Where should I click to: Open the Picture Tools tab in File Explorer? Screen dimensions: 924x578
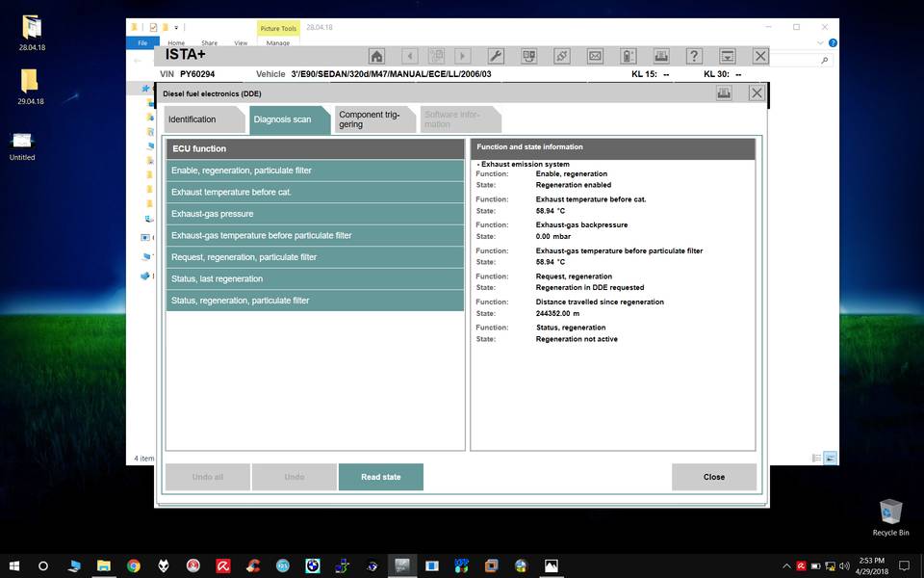(278, 28)
